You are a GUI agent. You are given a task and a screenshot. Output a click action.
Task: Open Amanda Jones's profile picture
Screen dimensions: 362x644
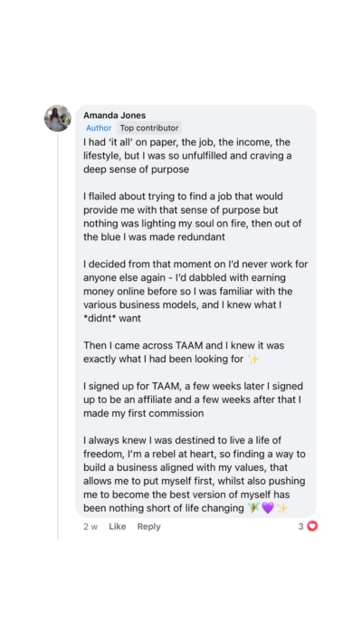[58, 119]
